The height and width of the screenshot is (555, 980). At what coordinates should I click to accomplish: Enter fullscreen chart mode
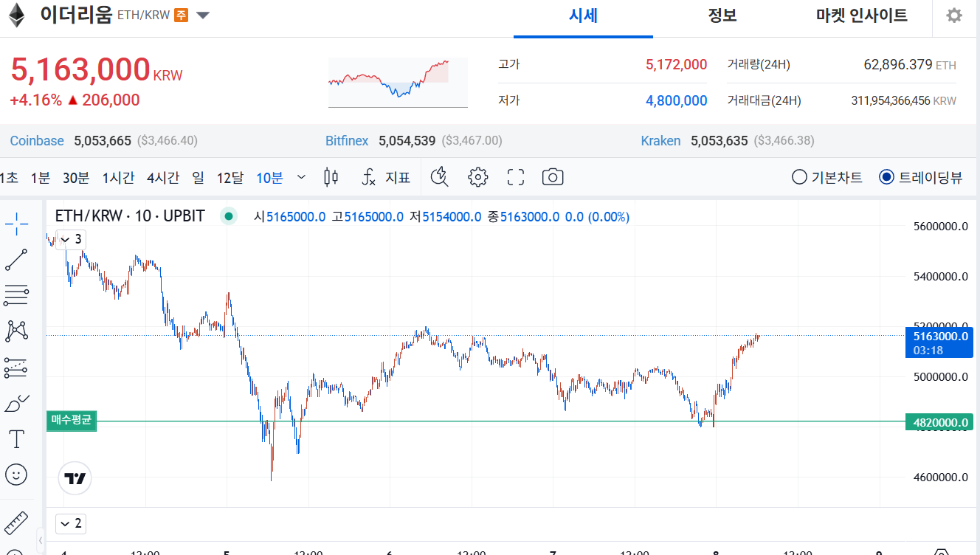[515, 177]
